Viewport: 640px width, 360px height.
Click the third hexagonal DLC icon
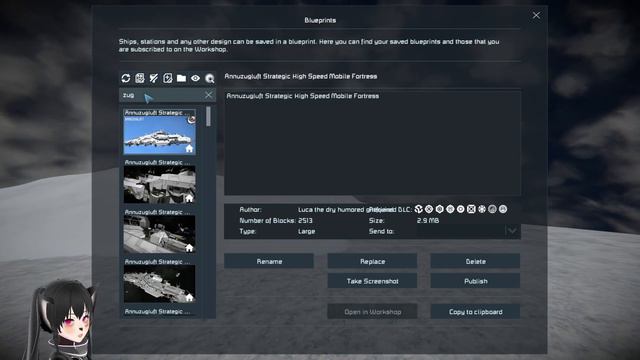point(440,209)
